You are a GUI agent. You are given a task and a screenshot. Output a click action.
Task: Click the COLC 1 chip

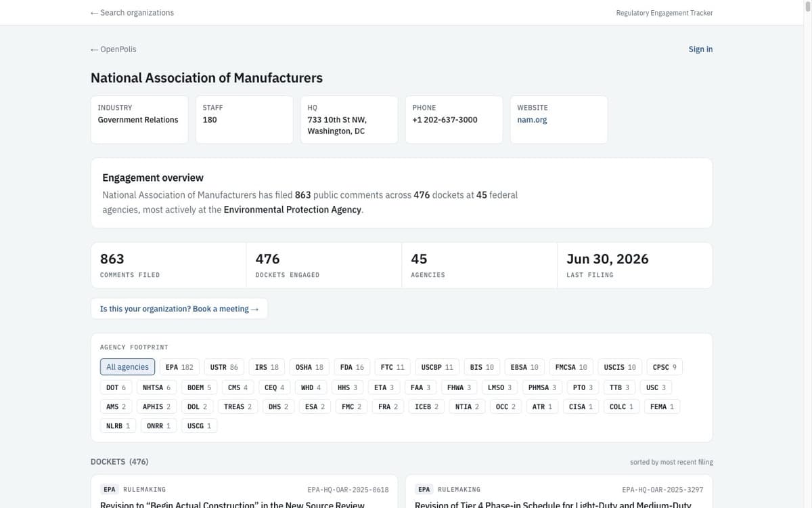pyautogui.click(x=621, y=406)
